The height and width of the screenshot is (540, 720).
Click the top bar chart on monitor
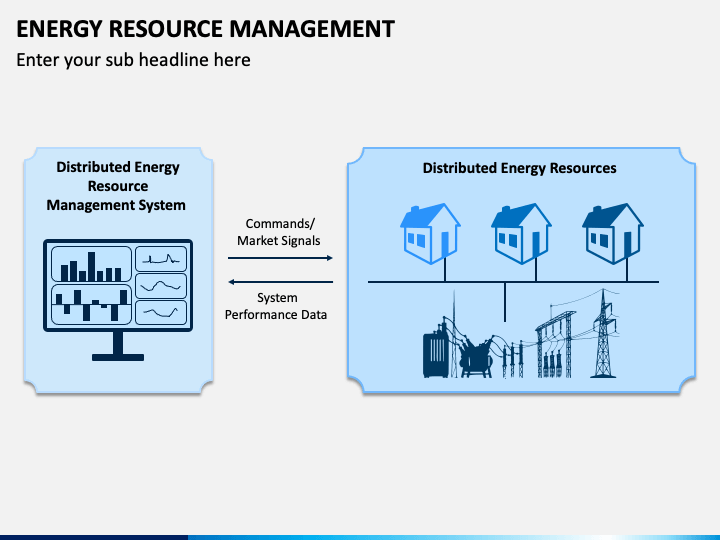[91, 264]
